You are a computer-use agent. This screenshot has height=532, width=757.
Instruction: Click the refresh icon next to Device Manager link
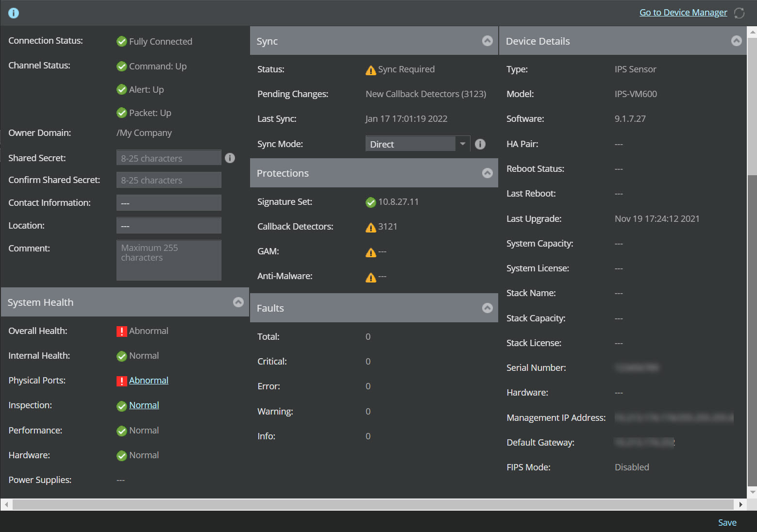click(x=739, y=13)
